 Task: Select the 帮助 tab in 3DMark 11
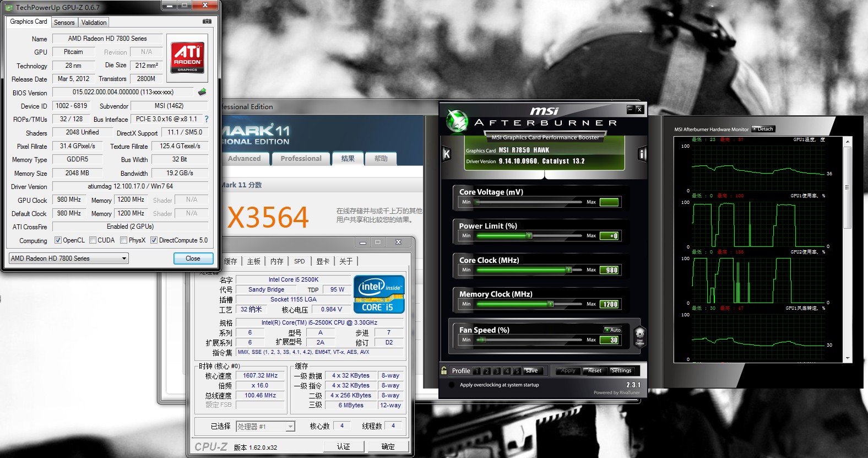click(x=381, y=159)
